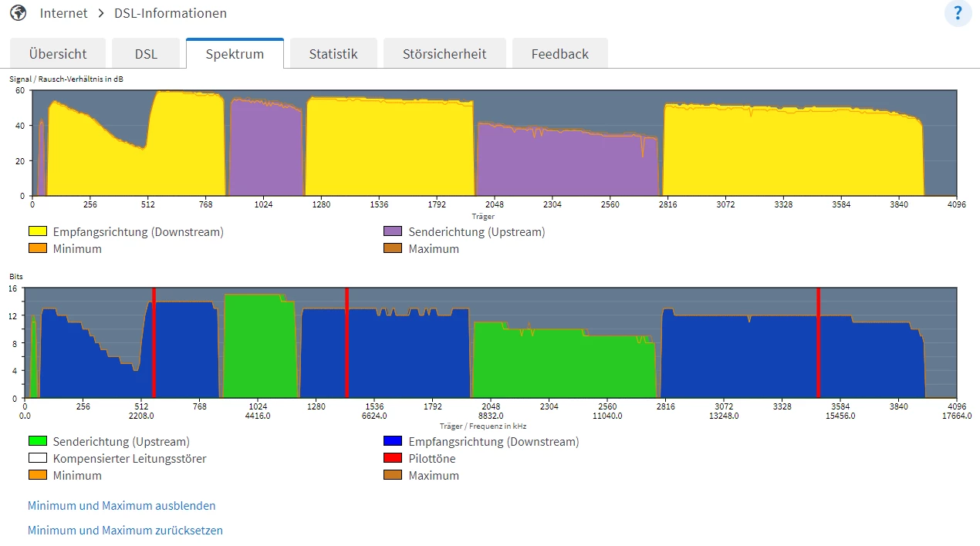
Task: Open the DSL tab
Action: pos(146,54)
